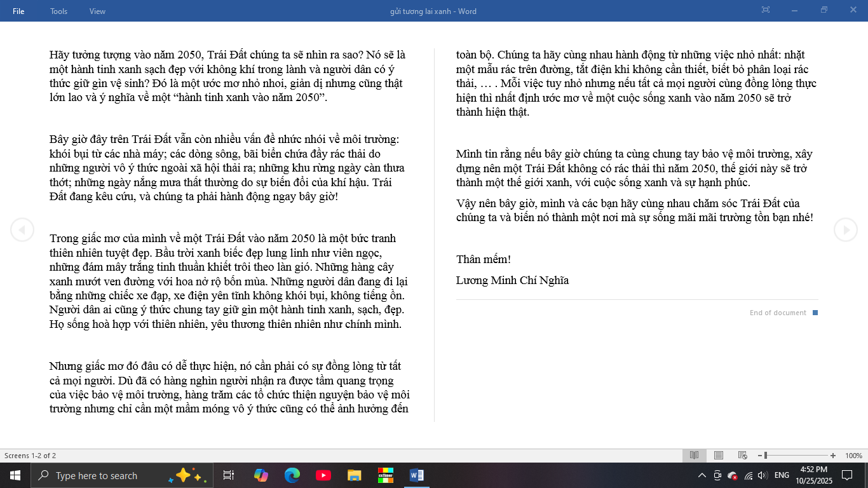Screen dimensions: 868x488
Task: Switch to Web Layout view icon
Action: pyautogui.click(x=742, y=456)
